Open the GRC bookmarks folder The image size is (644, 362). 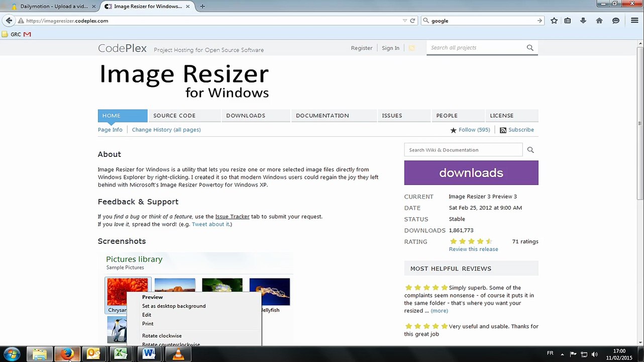12,34
